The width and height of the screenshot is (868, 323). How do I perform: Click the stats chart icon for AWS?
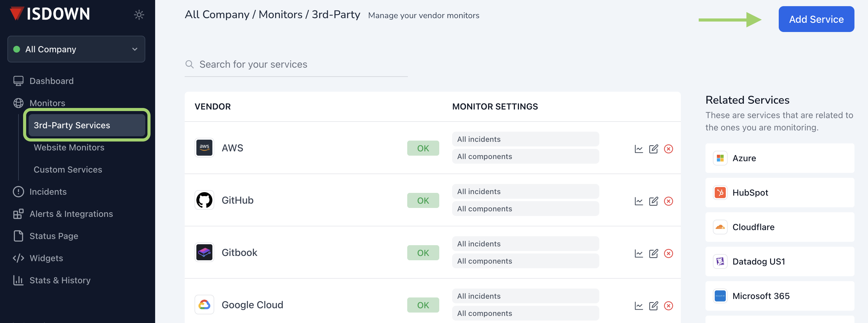(638, 149)
